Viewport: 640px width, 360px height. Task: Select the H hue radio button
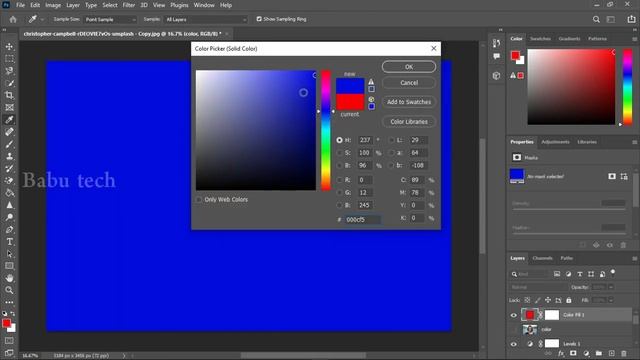340,140
